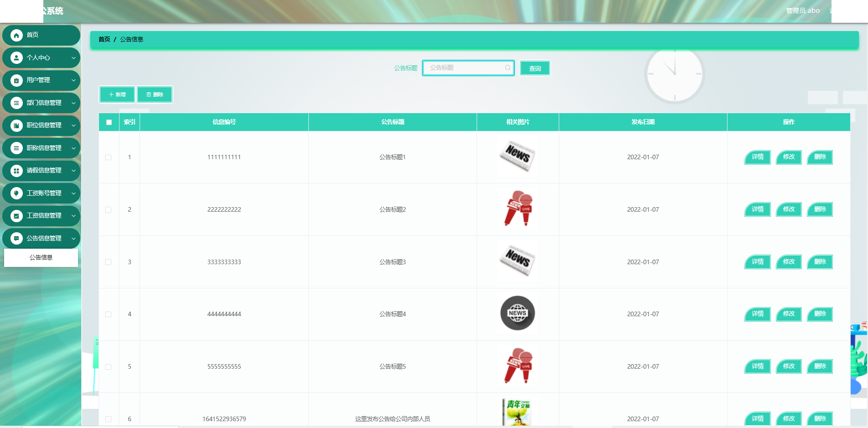Viewport: 868px width, 428px height.
Task: Click the 工资信息管理 chart icon
Action: pyautogui.click(x=16, y=216)
